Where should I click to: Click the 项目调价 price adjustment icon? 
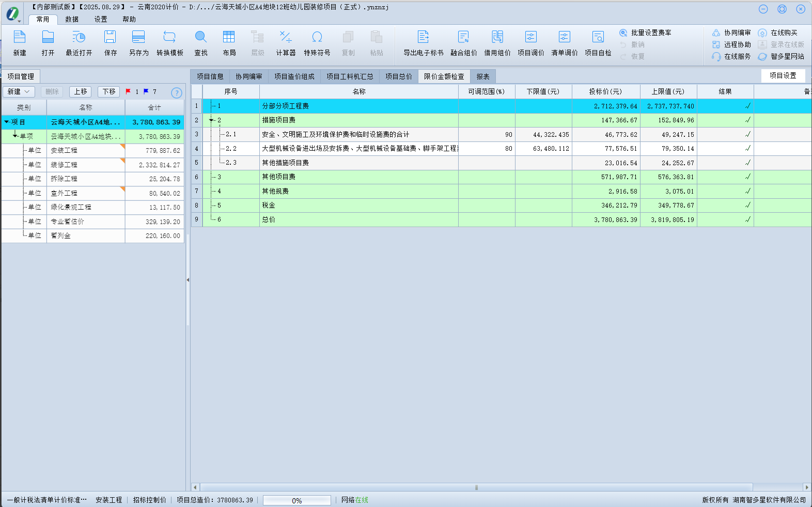pos(530,37)
